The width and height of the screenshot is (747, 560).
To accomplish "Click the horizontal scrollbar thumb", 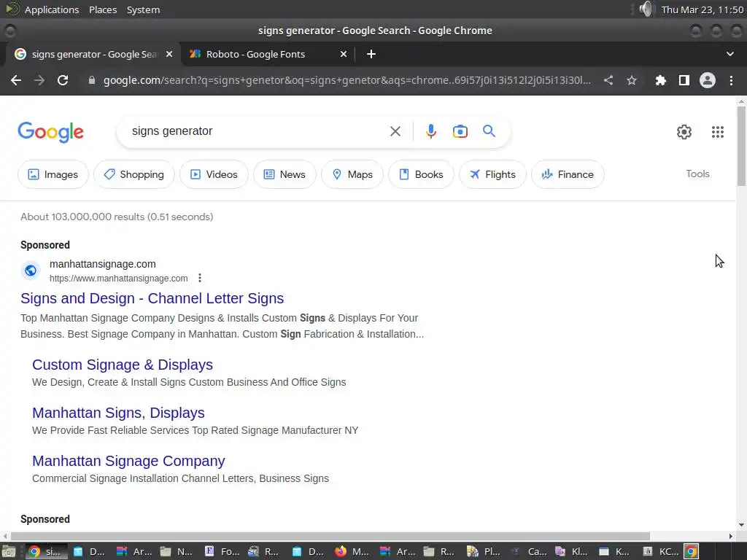I will click(x=330, y=536).
